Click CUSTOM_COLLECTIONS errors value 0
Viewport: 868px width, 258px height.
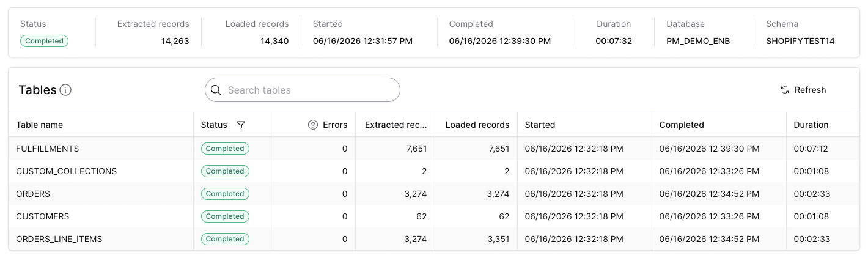pyautogui.click(x=345, y=171)
